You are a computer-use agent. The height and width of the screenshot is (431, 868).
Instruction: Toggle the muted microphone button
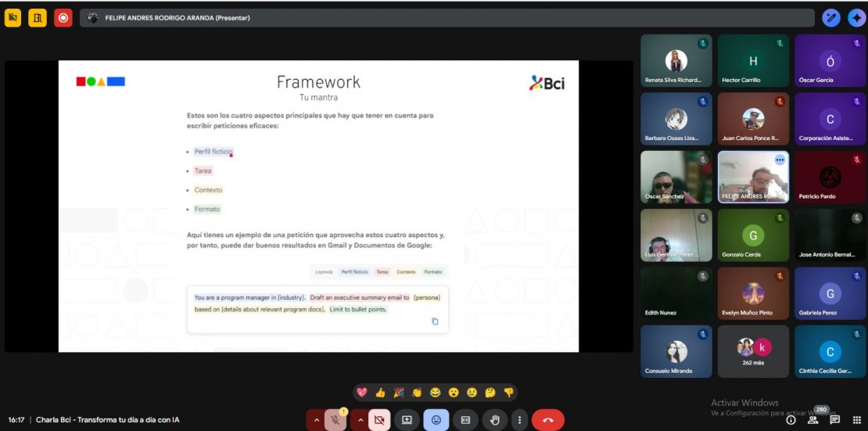point(335,420)
